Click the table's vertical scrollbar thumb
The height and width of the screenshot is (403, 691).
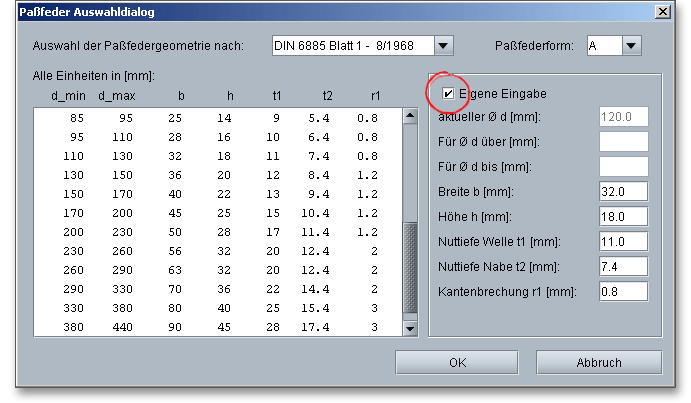pyautogui.click(x=409, y=270)
